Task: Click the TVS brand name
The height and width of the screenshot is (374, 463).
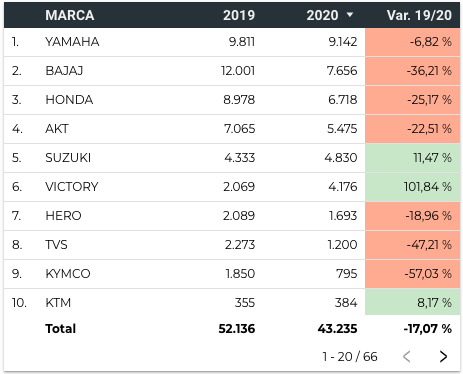Action: tap(56, 245)
